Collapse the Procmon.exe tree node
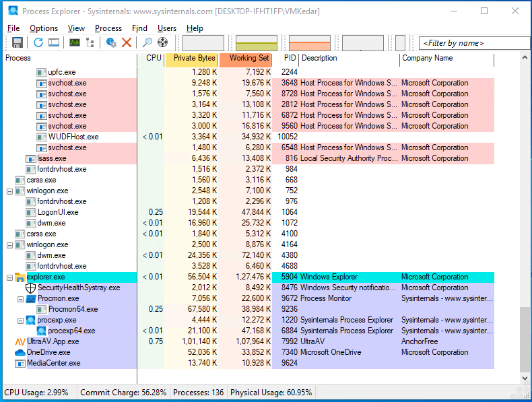 pyautogui.click(x=20, y=298)
